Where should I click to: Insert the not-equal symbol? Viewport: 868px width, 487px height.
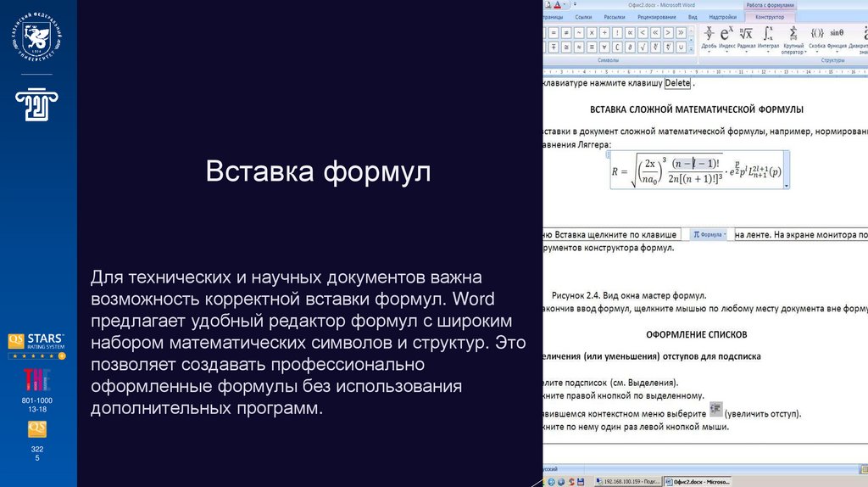tap(566, 33)
